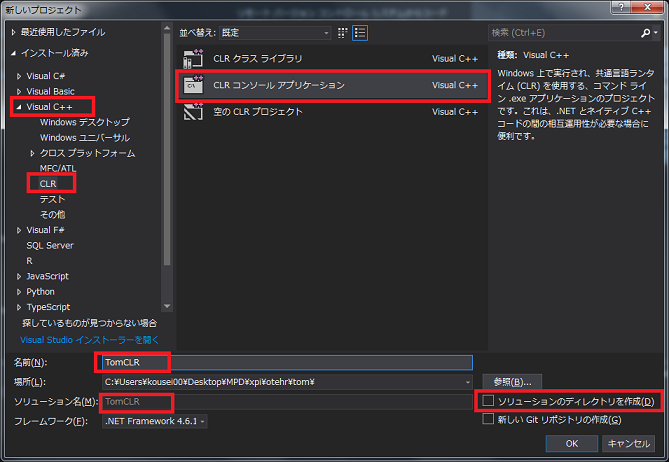Select the その他 category
669x462 pixels.
pos(52,215)
